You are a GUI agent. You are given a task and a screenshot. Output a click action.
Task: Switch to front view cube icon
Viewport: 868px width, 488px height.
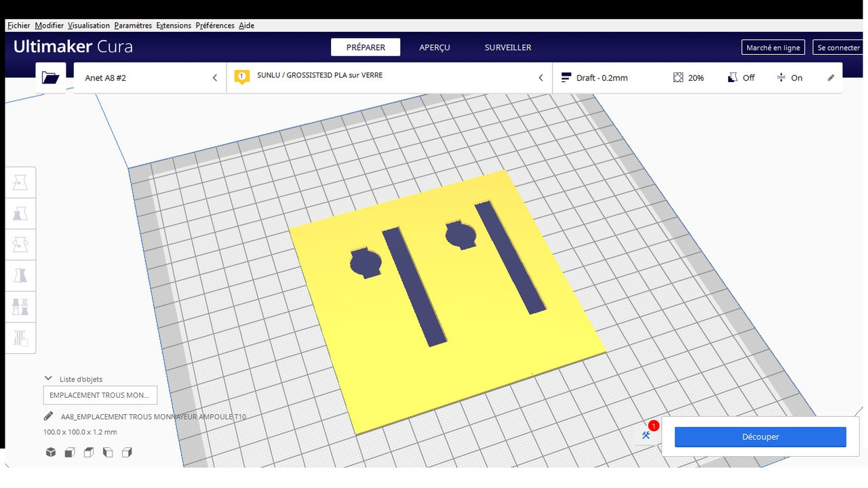69,452
